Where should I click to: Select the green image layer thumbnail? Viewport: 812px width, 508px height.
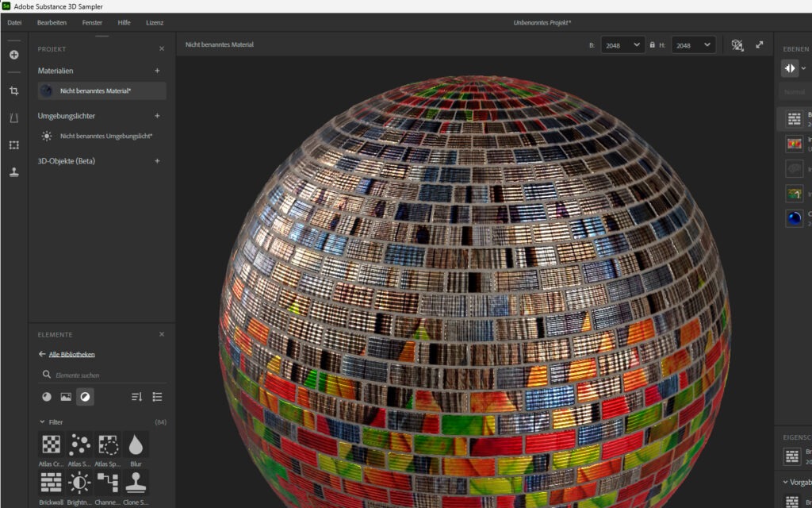click(795, 194)
